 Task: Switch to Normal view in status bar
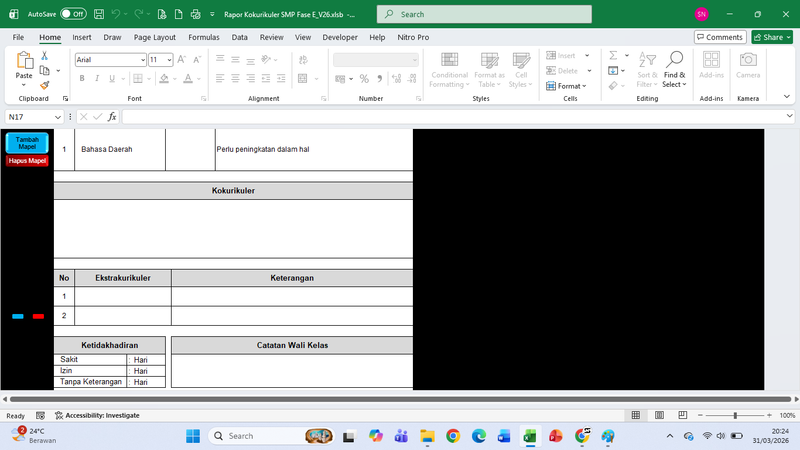click(x=636, y=415)
